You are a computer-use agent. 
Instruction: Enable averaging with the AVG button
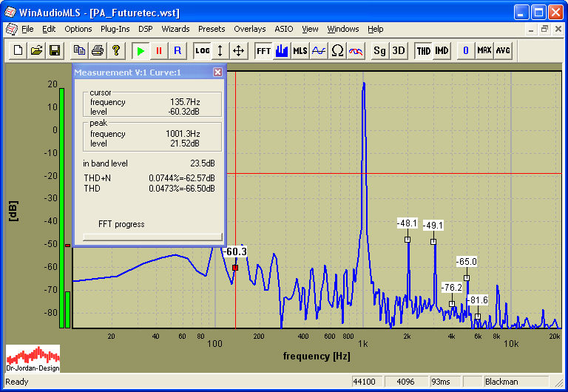tap(503, 50)
